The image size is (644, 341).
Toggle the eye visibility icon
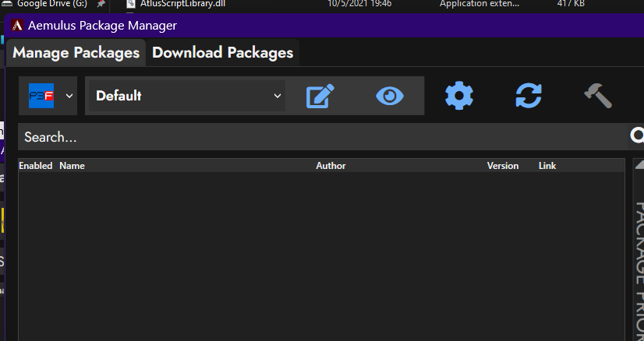(x=390, y=96)
